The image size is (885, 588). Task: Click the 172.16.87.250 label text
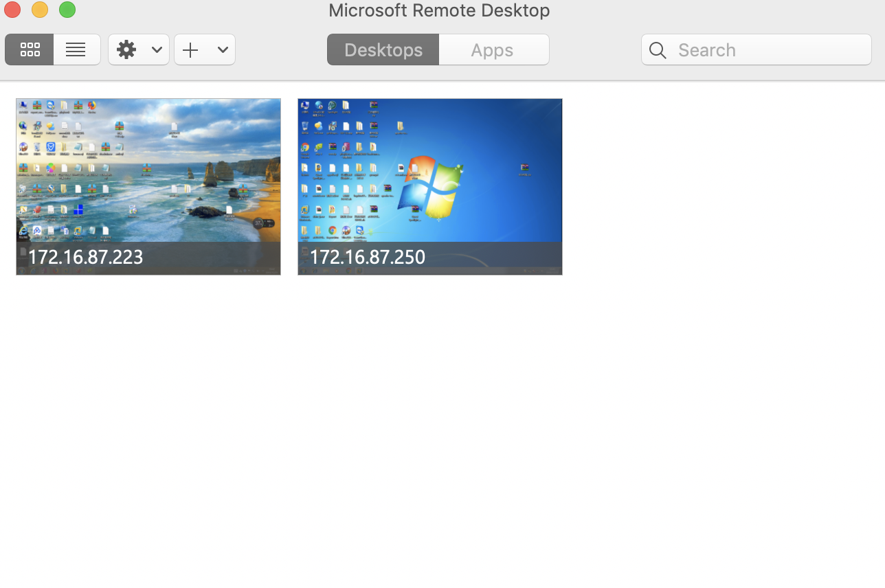(x=368, y=257)
